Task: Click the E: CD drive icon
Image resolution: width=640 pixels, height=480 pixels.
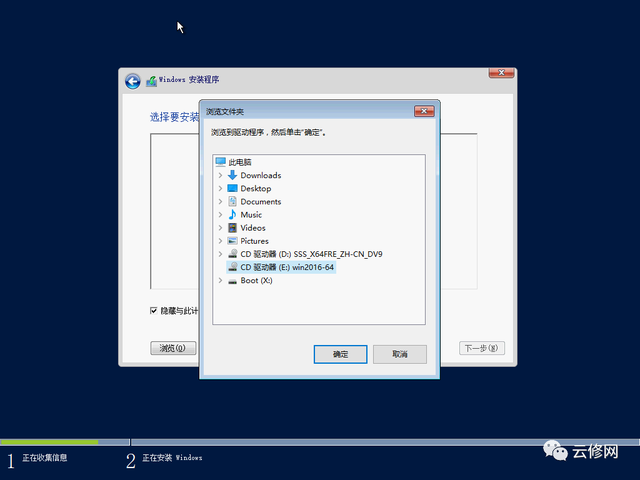Action: 233,267
